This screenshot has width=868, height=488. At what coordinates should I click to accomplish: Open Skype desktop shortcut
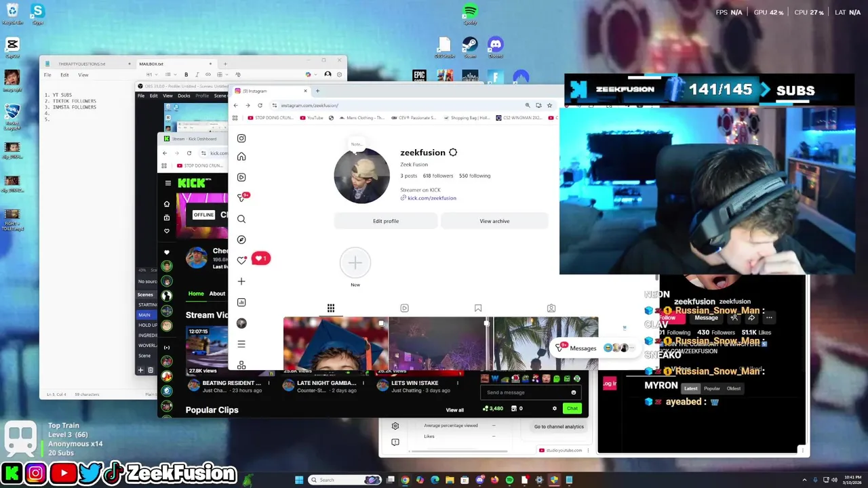tap(37, 14)
